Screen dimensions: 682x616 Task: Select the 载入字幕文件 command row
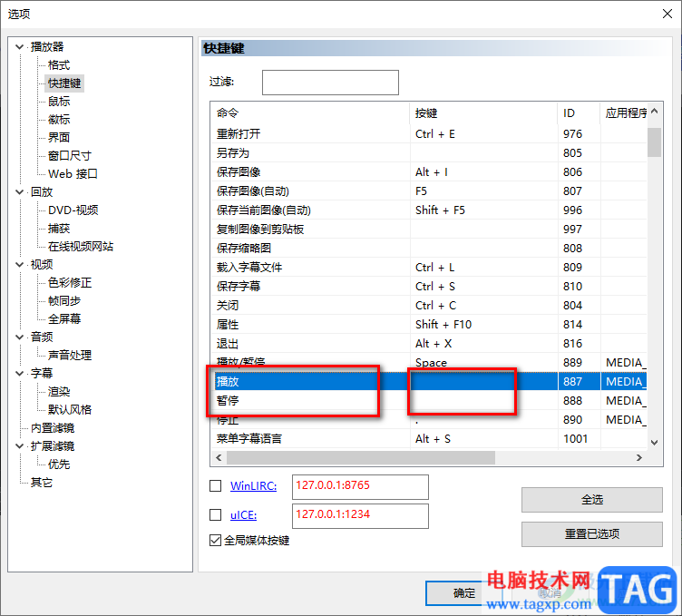pyautogui.click(x=428, y=268)
